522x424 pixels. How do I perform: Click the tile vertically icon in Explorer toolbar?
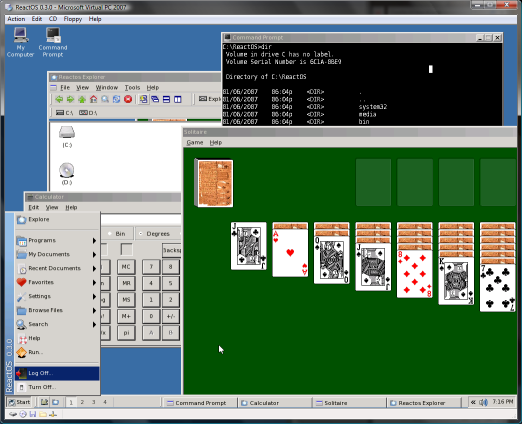point(178,99)
